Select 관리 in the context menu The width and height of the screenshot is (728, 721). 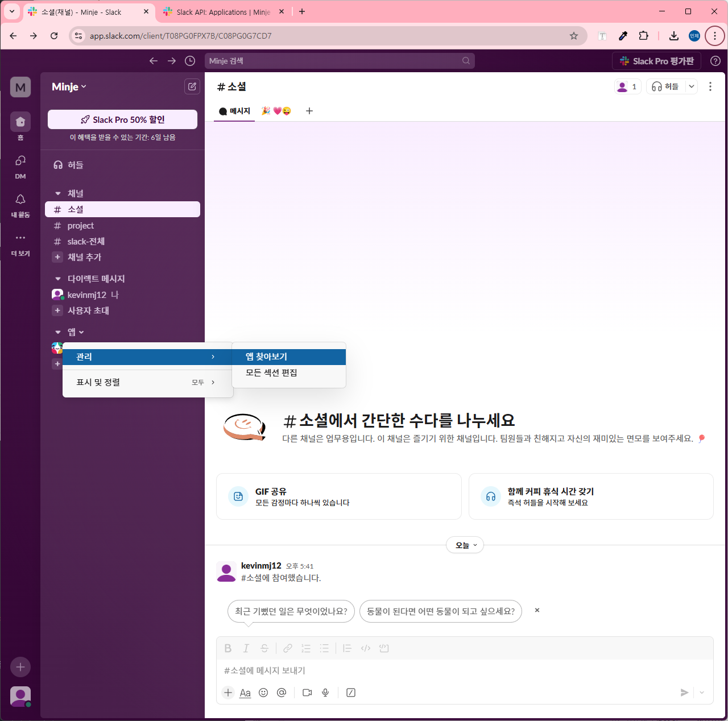pos(147,357)
